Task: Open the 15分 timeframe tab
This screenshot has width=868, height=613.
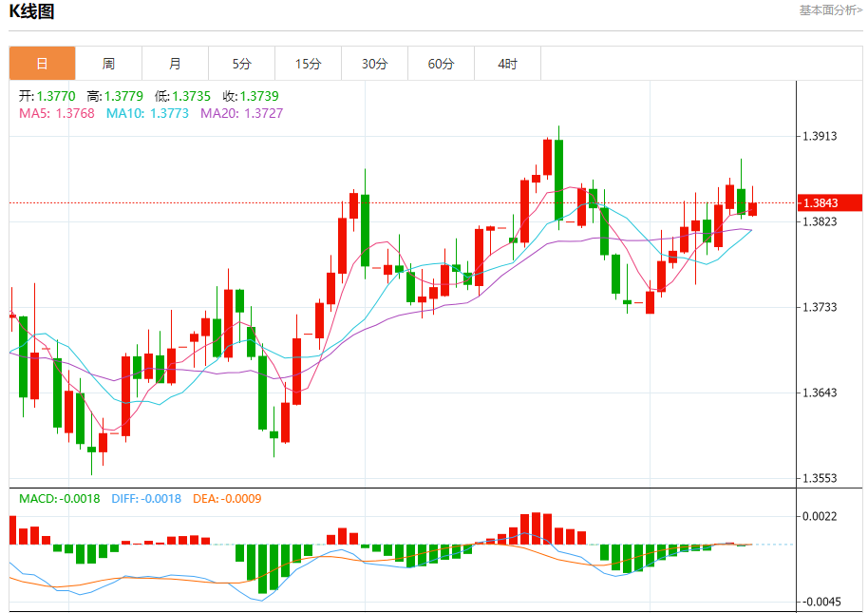Action: tap(308, 64)
